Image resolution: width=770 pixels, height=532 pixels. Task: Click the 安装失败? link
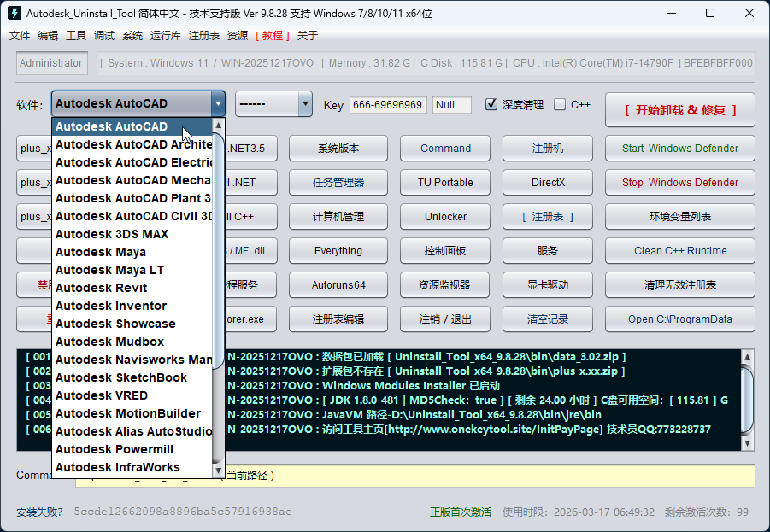click(39, 512)
